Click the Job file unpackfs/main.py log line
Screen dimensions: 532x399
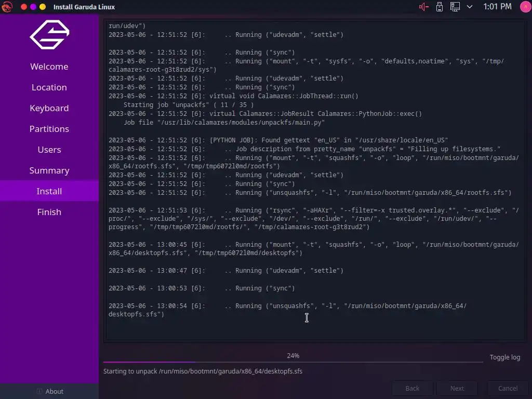point(224,123)
